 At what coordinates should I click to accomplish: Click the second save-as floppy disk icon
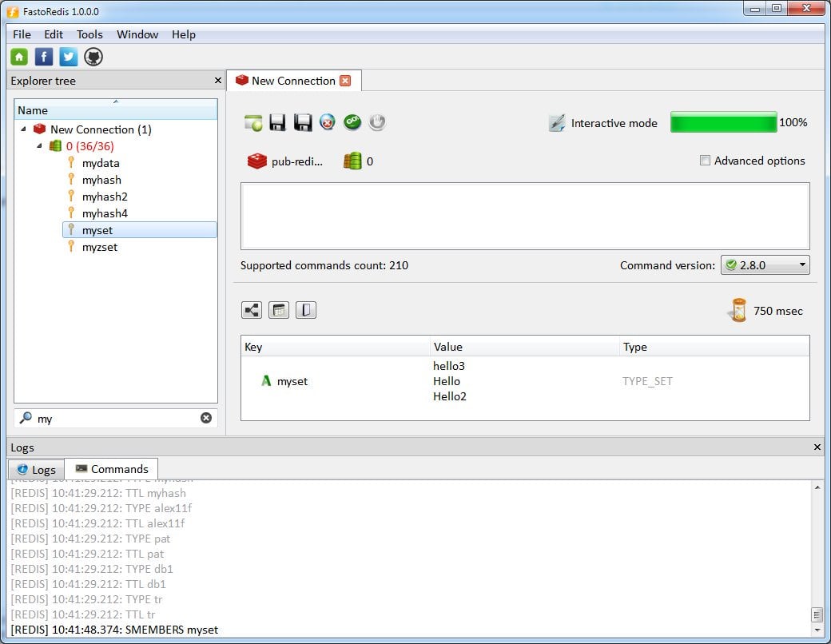(x=303, y=122)
